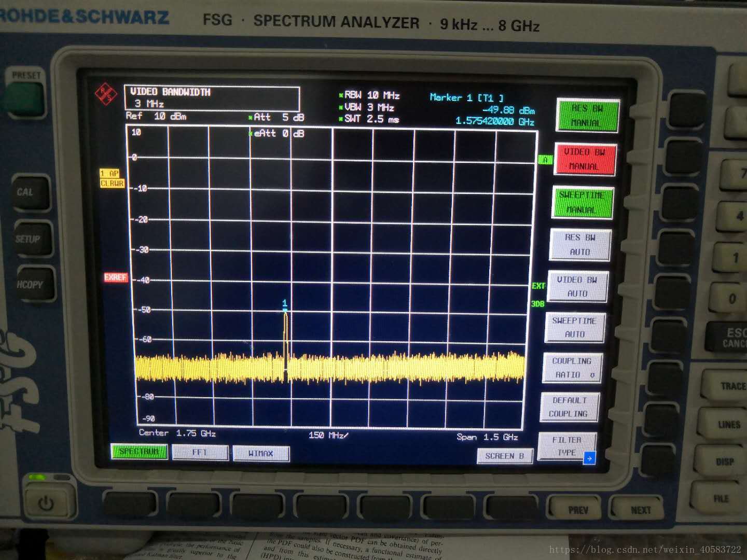Click the Marker 1 [T1] label
The height and width of the screenshot is (560, 747).
[467, 97]
